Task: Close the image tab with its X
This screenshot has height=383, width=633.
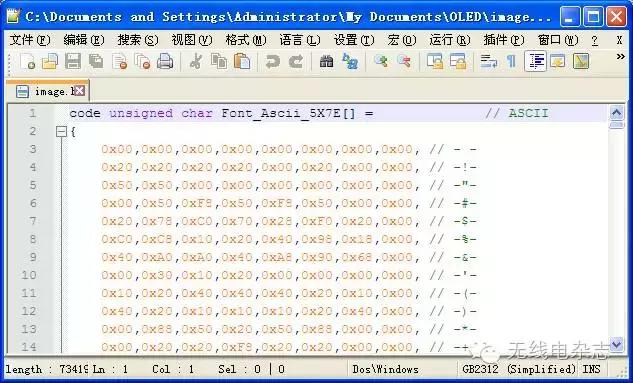Action: click(x=80, y=91)
